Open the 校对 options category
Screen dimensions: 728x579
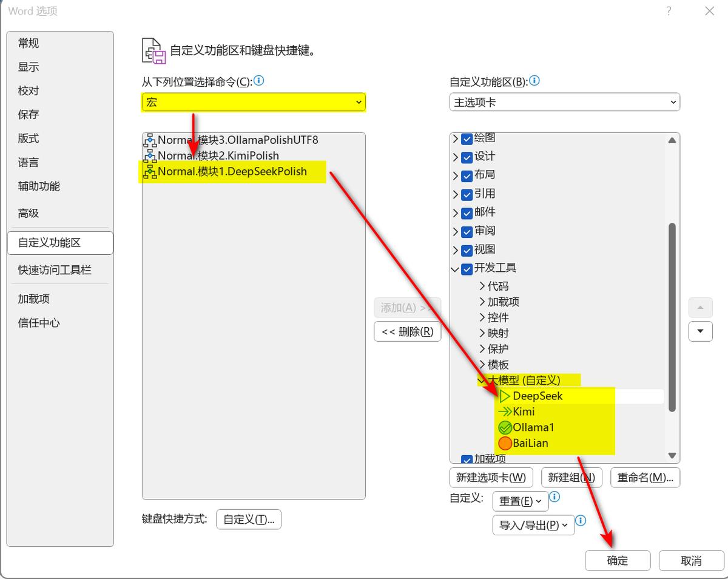click(x=29, y=90)
